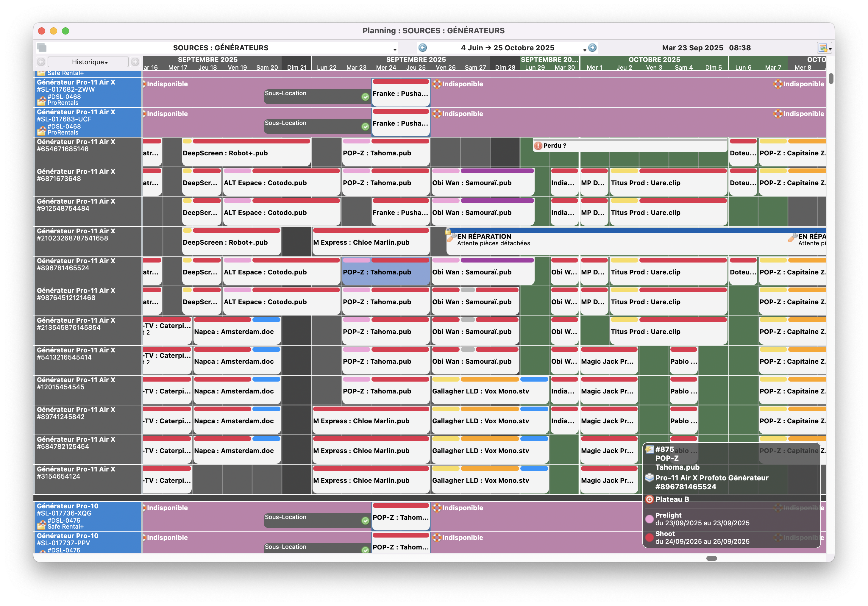This screenshot has width=868, height=606.
Task: Select highlighted POP-Z : Tahoma.pub booking
Action: coord(385,272)
